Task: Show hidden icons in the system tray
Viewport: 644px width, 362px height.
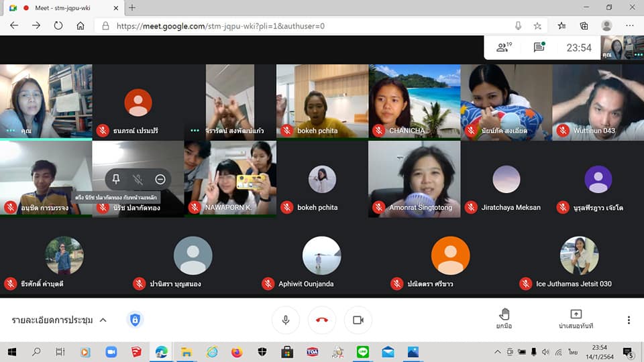Action: (497, 351)
